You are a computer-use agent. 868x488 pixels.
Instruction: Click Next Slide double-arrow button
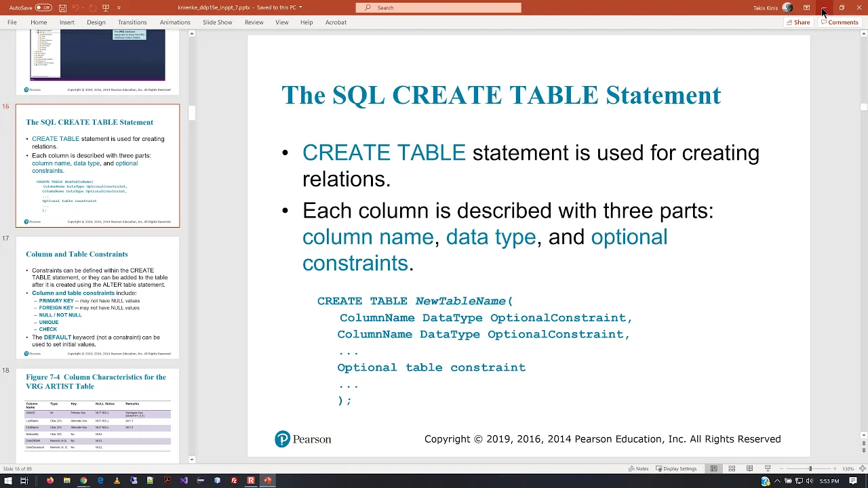click(x=863, y=451)
